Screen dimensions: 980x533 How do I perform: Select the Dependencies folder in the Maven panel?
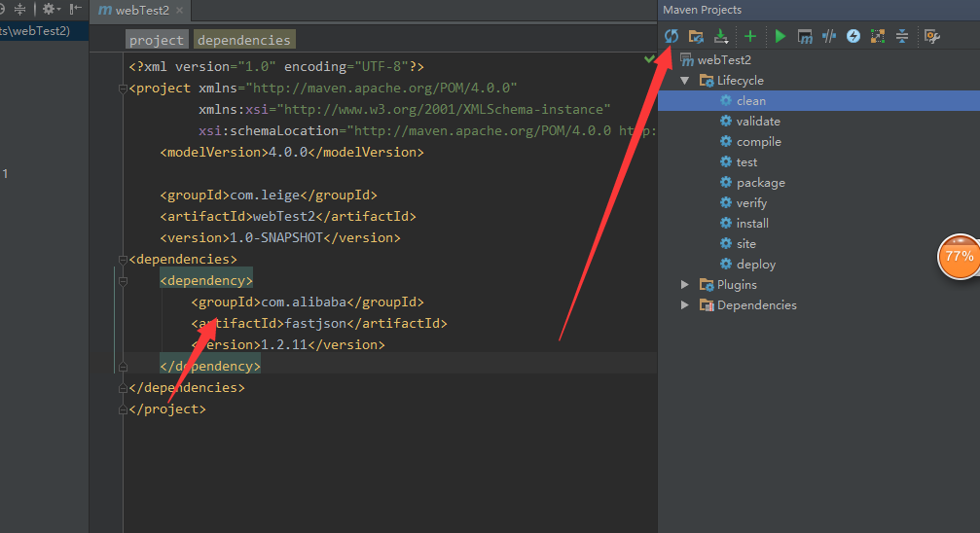pos(756,305)
